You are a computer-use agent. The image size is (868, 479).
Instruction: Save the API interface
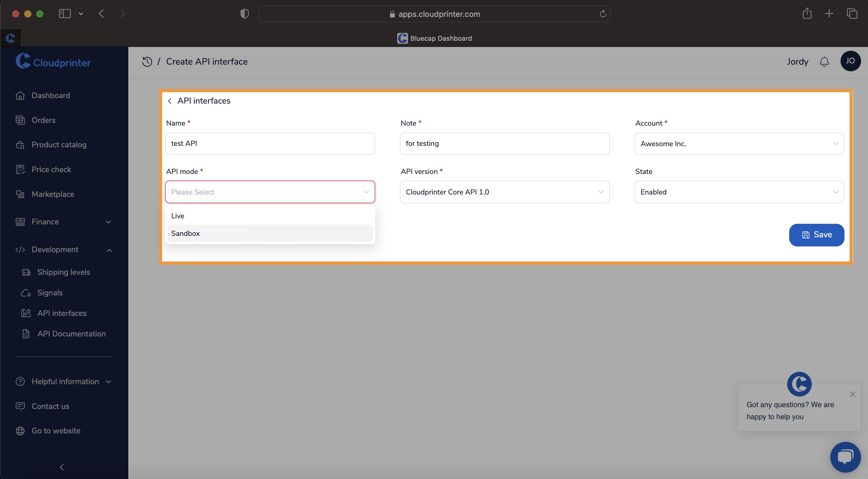point(816,235)
